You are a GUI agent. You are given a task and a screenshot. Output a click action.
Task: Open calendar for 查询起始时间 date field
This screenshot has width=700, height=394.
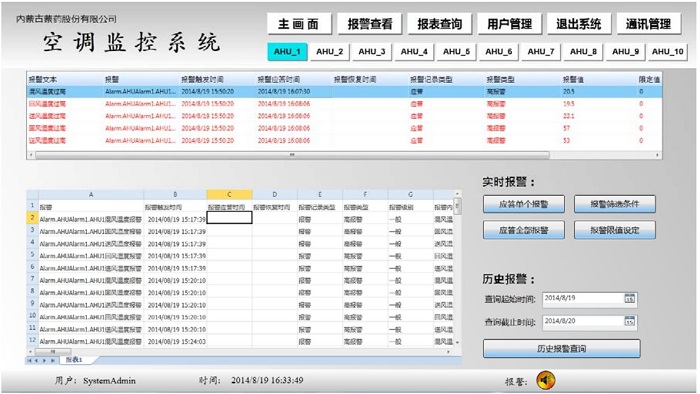[629, 299]
